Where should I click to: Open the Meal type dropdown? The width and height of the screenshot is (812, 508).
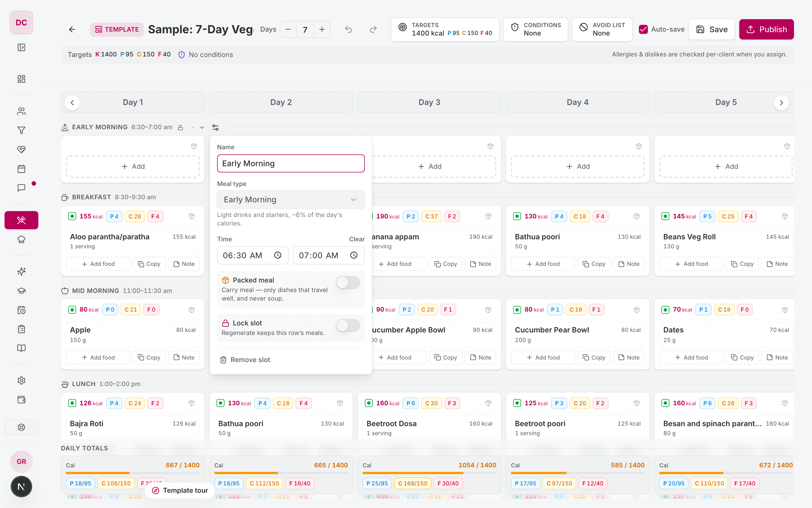(x=291, y=200)
